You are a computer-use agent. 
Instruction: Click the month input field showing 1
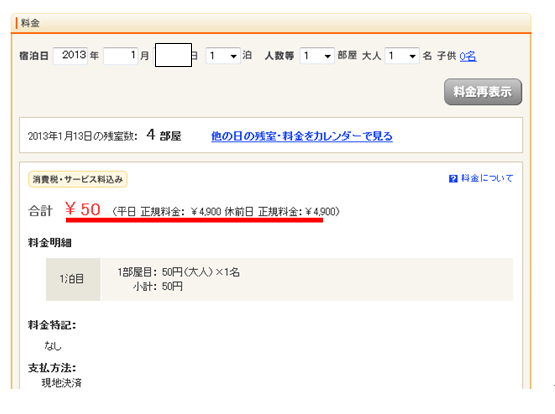pyautogui.click(x=120, y=56)
